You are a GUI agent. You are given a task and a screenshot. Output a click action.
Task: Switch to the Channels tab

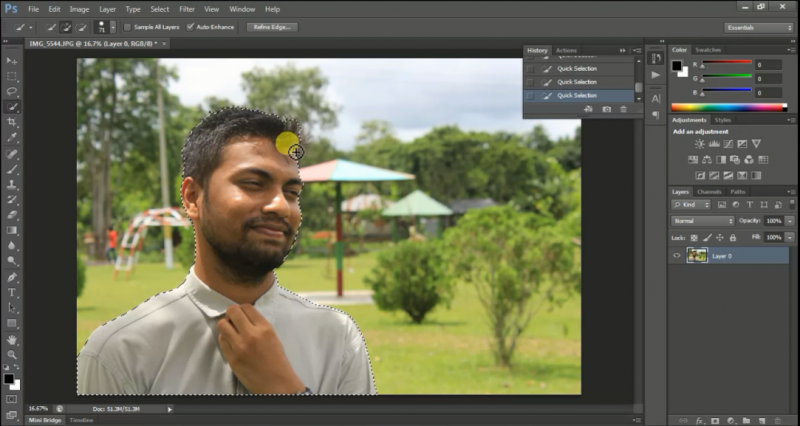coord(709,191)
